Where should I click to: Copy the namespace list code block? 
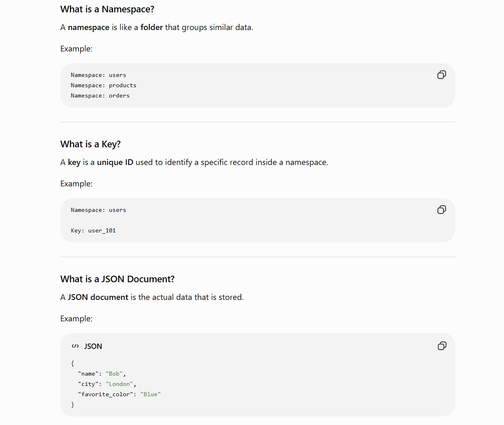coord(442,74)
